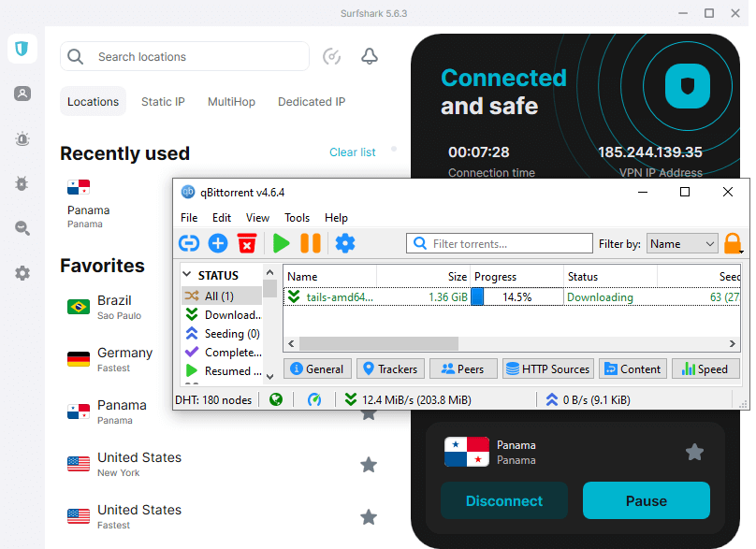Open Surfshark Alert siren sidebar icon
Viewport: 756px width, 549px height.
pos(22,138)
